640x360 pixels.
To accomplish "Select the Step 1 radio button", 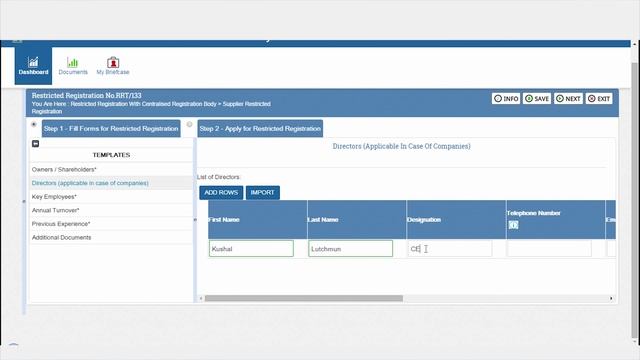I will point(34,124).
